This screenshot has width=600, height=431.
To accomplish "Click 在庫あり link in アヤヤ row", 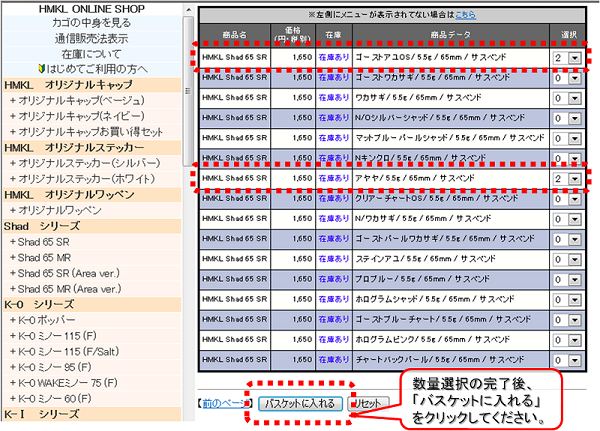I will coord(334,178).
